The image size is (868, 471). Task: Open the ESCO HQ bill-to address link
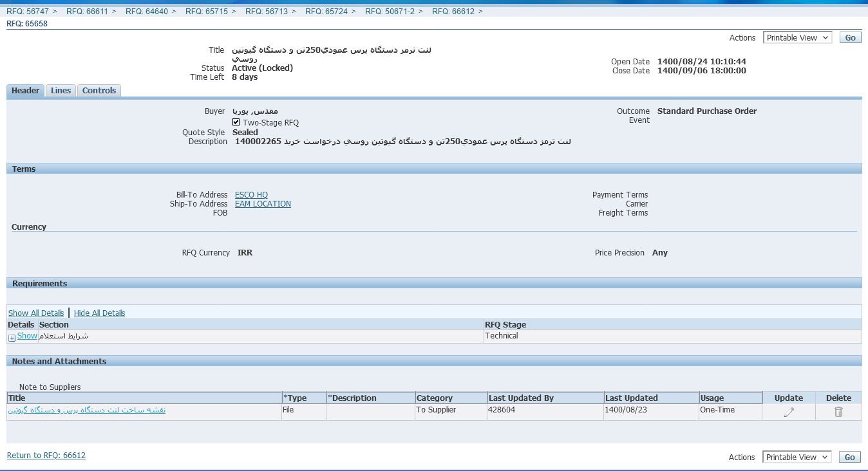tap(251, 195)
